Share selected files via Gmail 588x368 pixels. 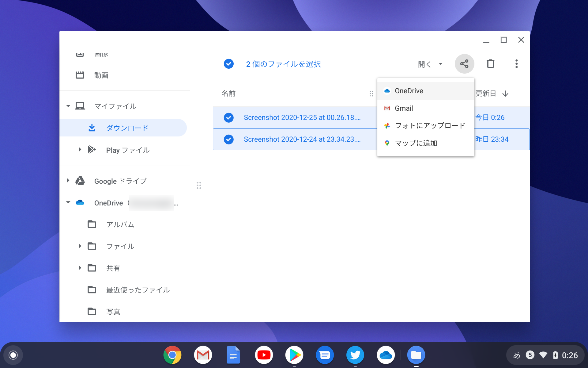404,108
